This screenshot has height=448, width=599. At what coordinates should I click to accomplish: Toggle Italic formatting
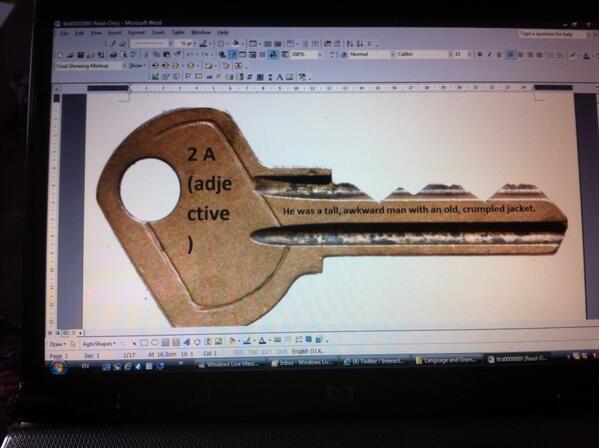point(489,55)
